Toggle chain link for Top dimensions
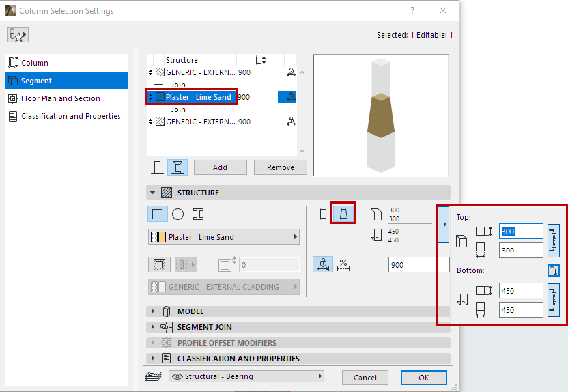The image size is (568, 392). pos(554,240)
